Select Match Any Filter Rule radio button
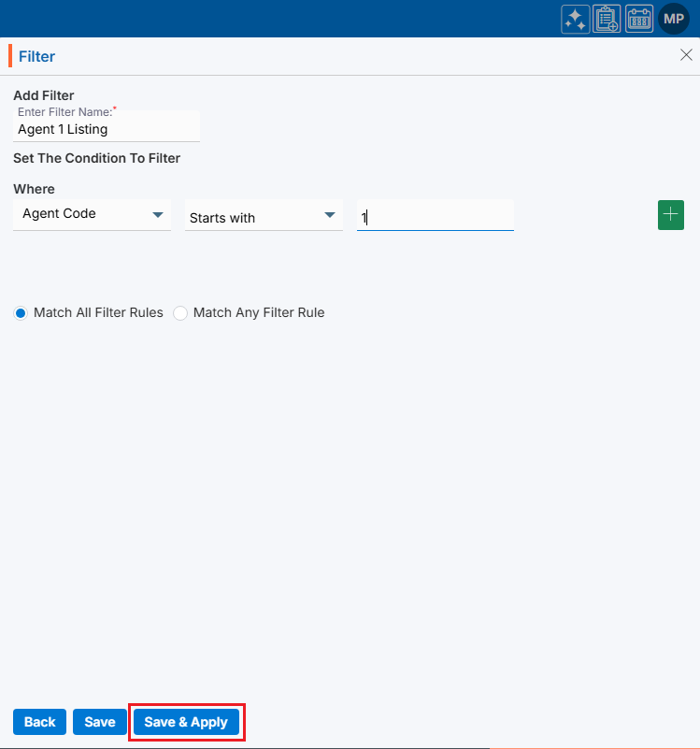This screenshot has width=700, height=749. (180, 313)
